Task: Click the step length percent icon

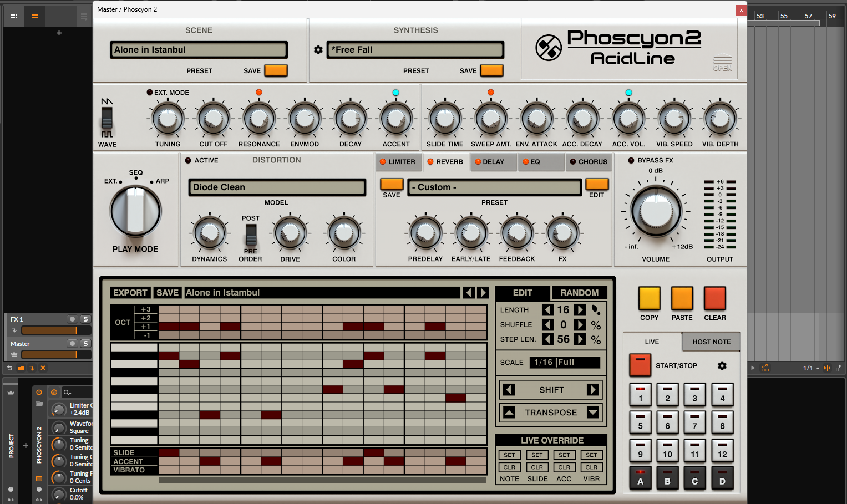Action: click(x=596, y=339)
